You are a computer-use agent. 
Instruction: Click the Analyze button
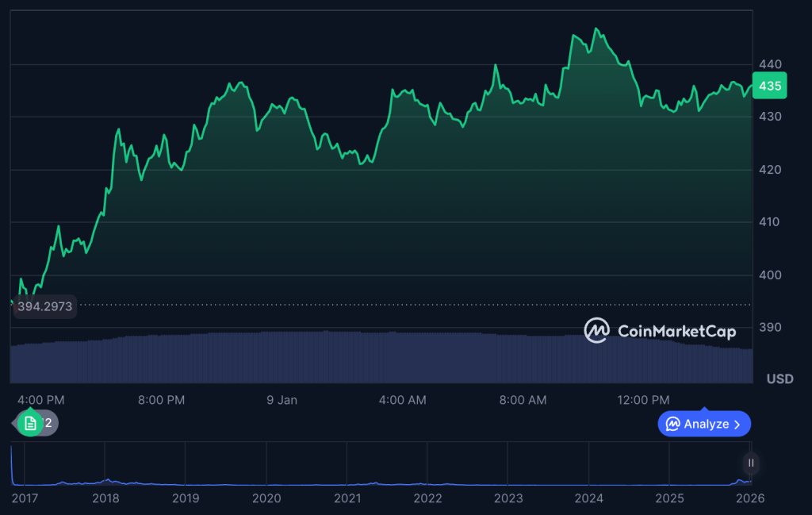[703, 424]
